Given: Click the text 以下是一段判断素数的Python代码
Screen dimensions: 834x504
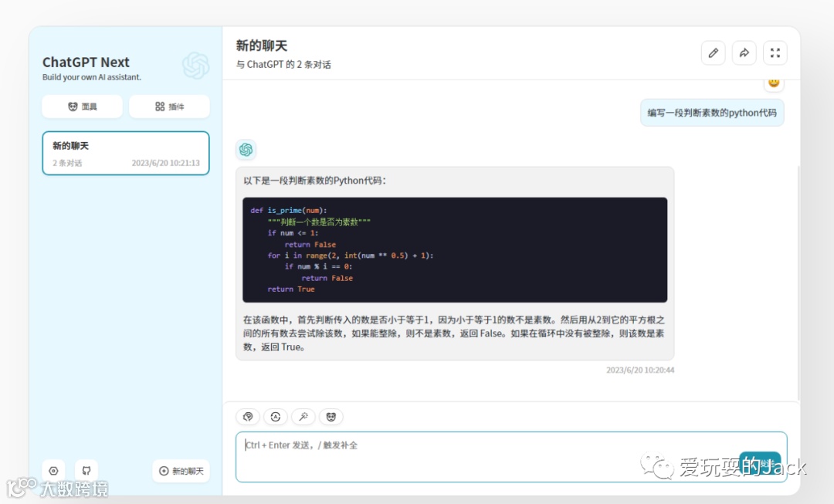Looking at the screenshot, I should point(315,181).
